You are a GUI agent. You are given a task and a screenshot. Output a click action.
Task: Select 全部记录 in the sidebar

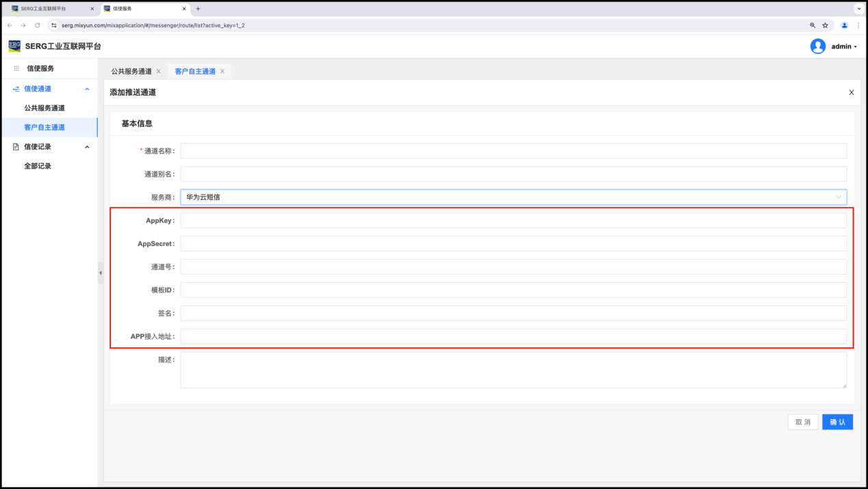pos(38,166)
